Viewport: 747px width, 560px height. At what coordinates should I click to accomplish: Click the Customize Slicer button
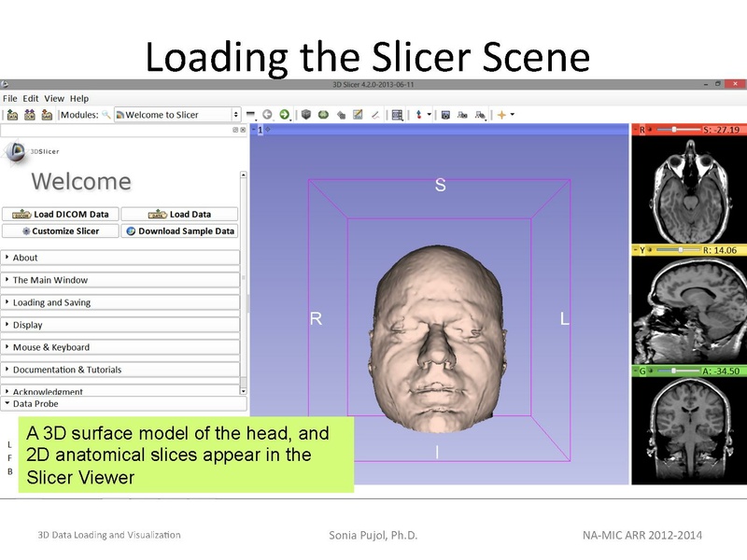(x=61, y=231)
